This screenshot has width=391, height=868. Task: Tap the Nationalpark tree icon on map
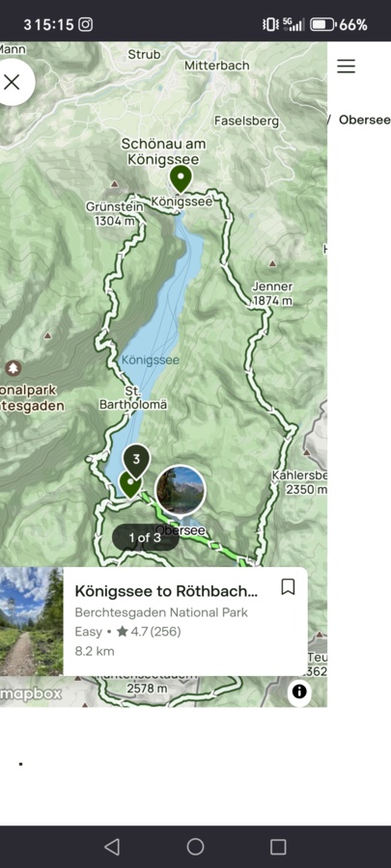[13, 367]
